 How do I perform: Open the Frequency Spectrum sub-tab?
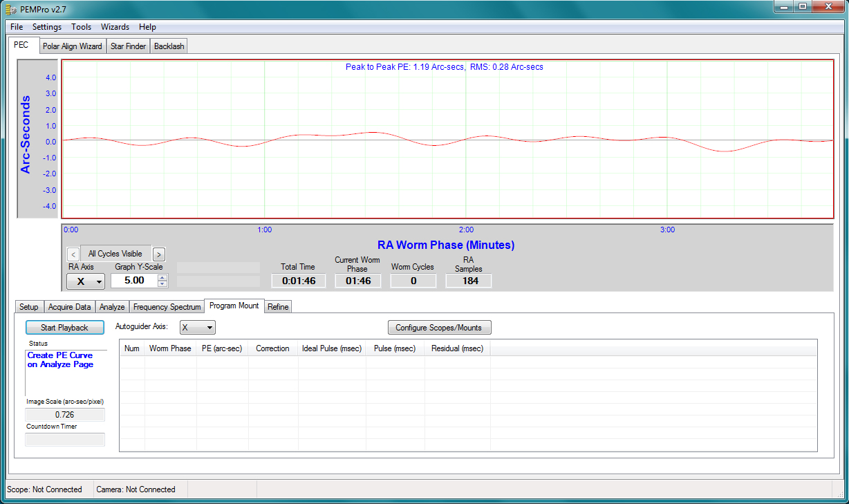point(167,307)
